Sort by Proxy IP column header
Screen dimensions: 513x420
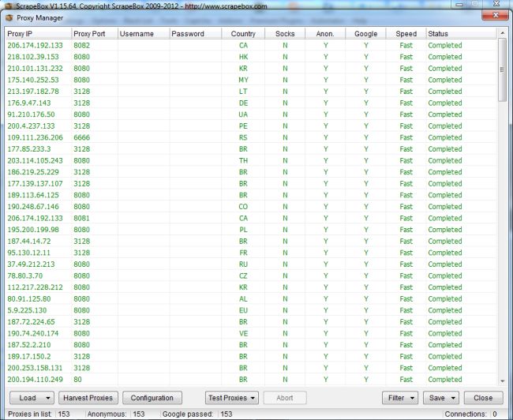pos(39,34)
